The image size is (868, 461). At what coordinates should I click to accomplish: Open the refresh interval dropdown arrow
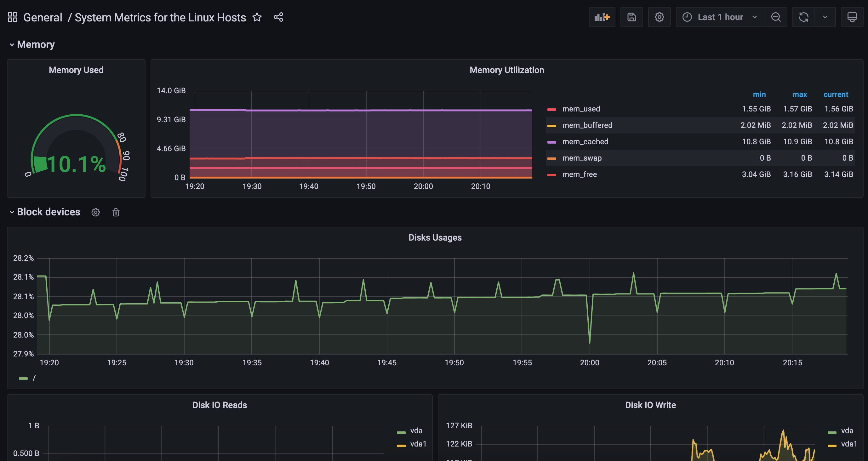825,17
